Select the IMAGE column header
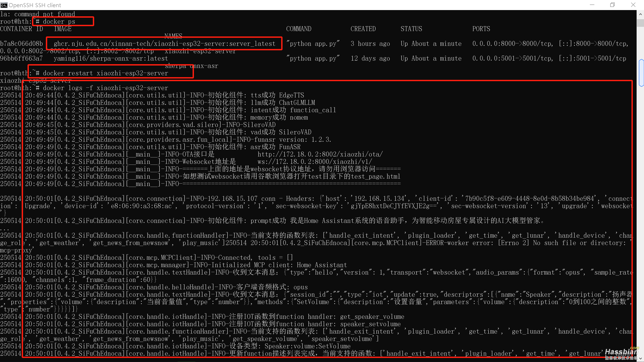The width and height of the screenshot is (644, 362). point(63,29)
